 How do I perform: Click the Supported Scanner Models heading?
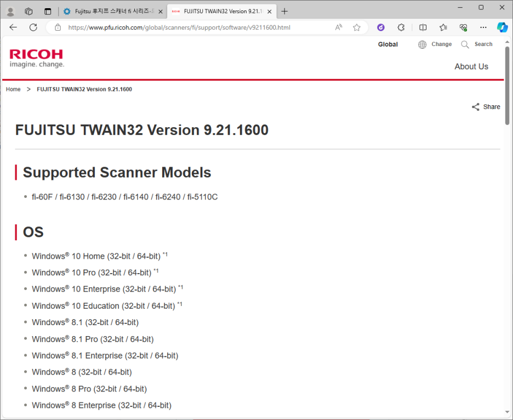(117, 173)
